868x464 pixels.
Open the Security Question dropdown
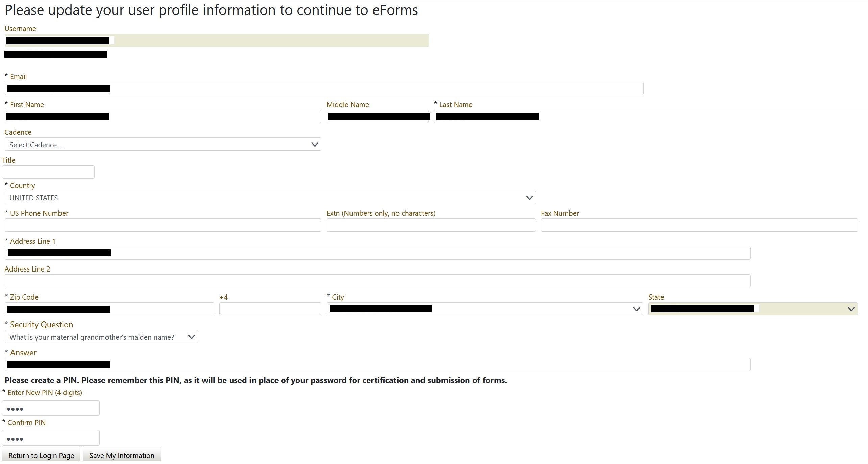click(x=101, y=337)
